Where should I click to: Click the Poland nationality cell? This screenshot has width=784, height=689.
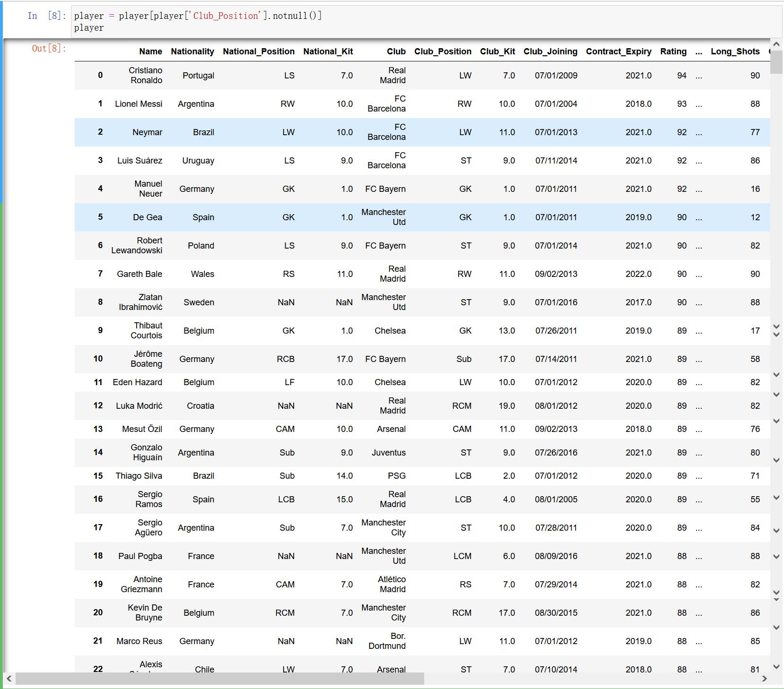point(201,246)
